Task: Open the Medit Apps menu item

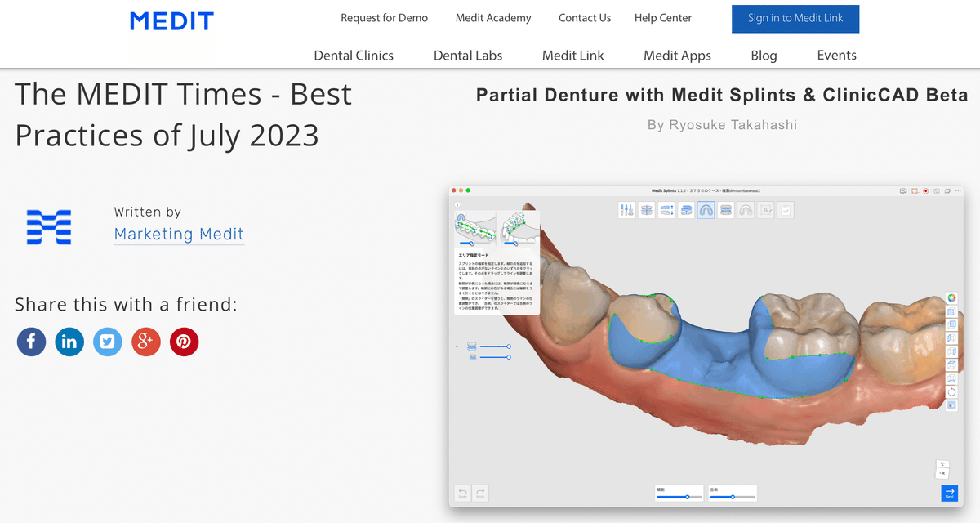Action: [677, 55]
